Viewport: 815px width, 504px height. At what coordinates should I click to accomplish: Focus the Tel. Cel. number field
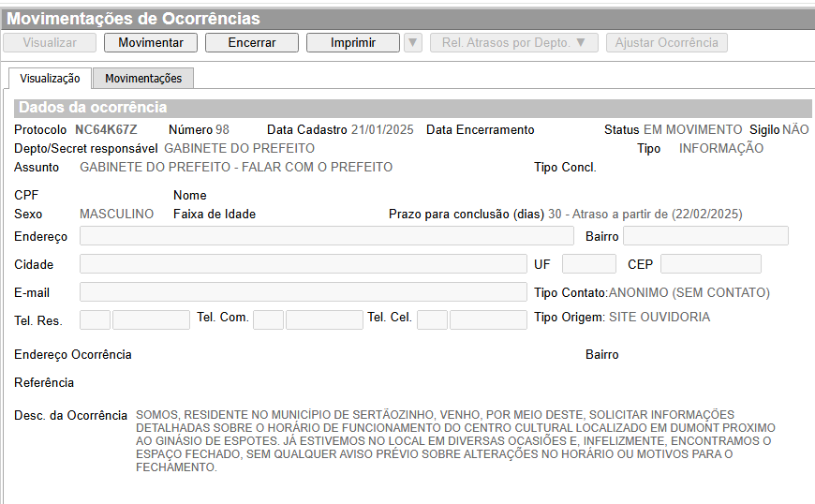pos(488,320)
